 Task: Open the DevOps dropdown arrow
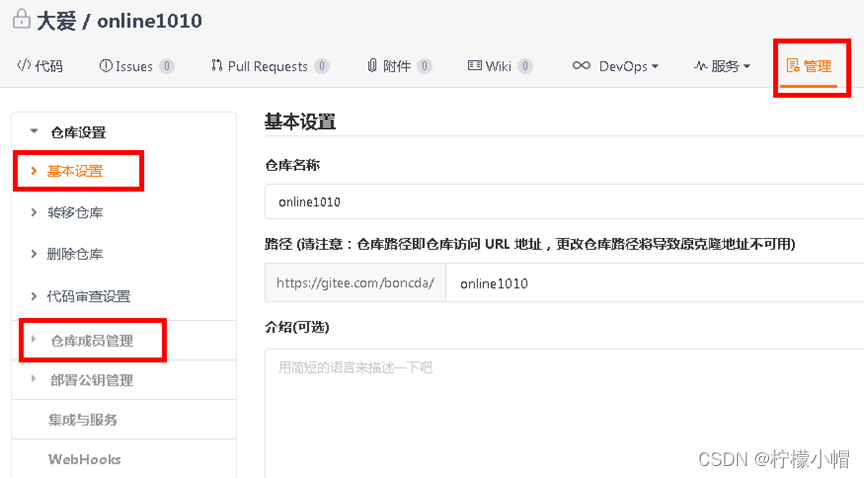[655, 67]
